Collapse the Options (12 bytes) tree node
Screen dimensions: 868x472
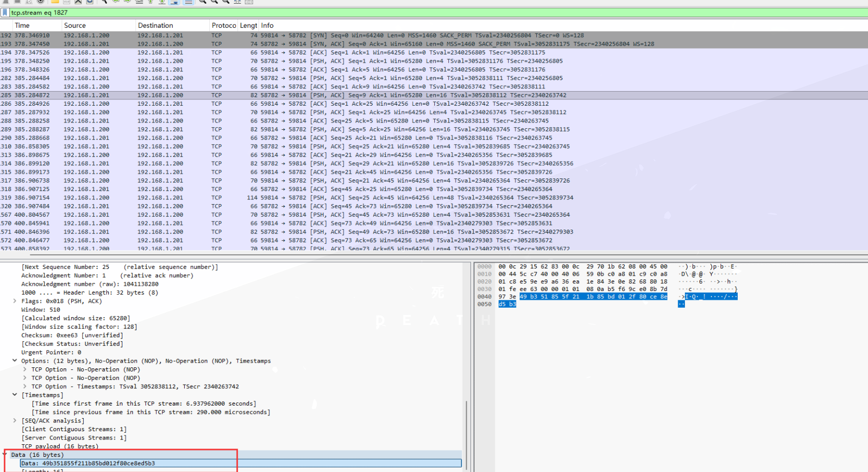tap(15, 361)
